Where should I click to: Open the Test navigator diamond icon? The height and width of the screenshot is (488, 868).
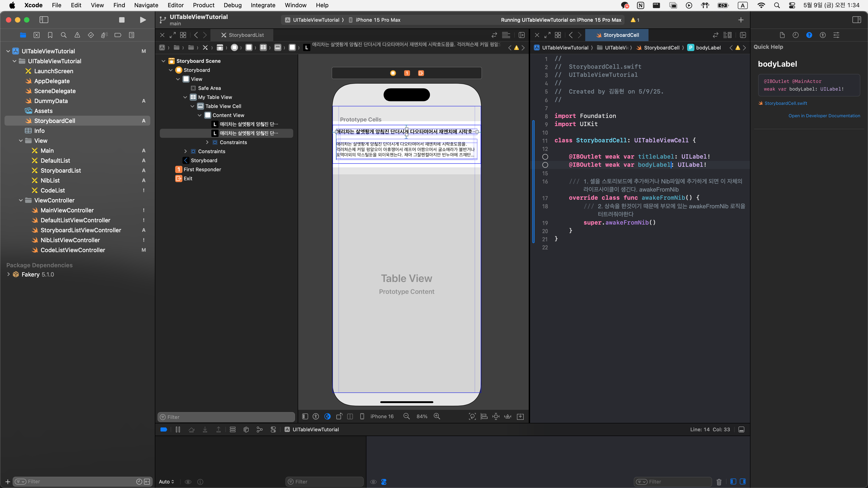coord(91,35)
